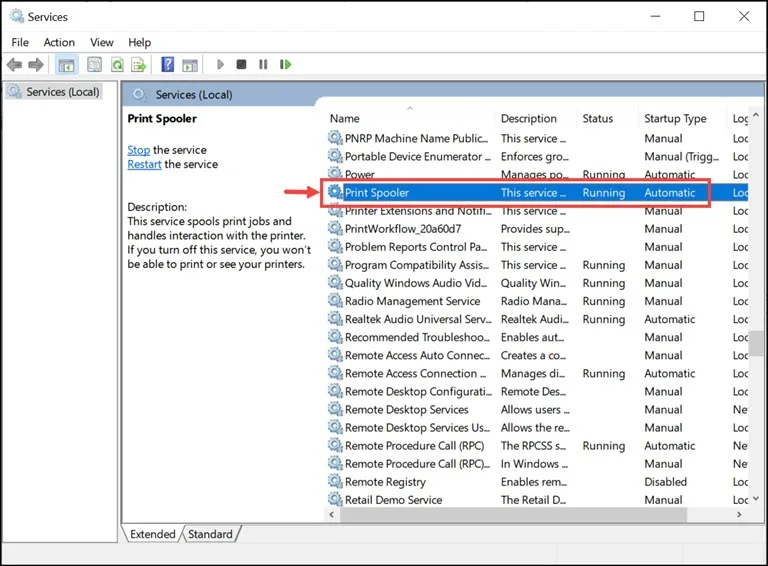Screen dimensions: 768x566
Task: Click the vertical scrollbar thumb
Action: 757,343
